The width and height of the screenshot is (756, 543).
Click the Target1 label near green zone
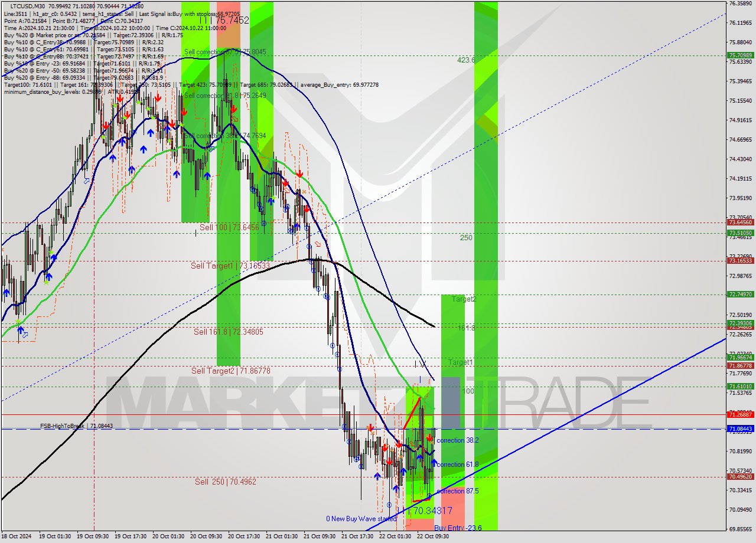[x=460, y=362]
